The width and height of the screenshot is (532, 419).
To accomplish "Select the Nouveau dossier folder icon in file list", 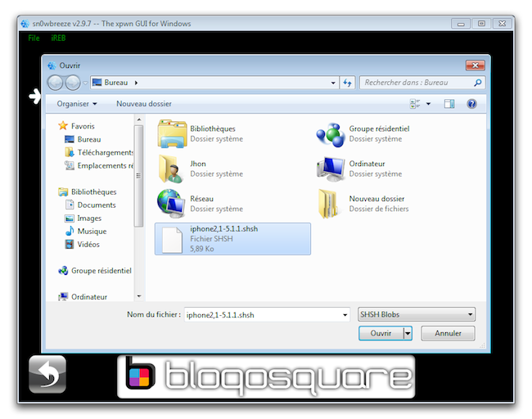I will click(328, 204).
